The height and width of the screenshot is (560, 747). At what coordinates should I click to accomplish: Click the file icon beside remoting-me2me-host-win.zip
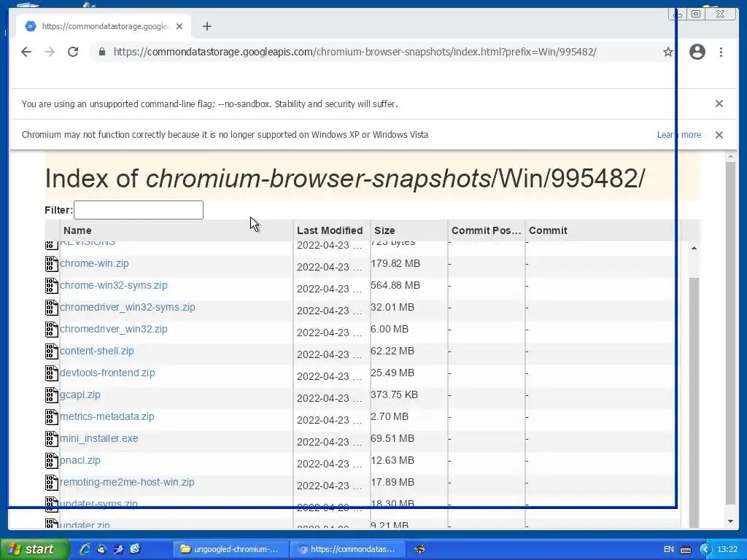pyautogui.click(x=52, y=483)
